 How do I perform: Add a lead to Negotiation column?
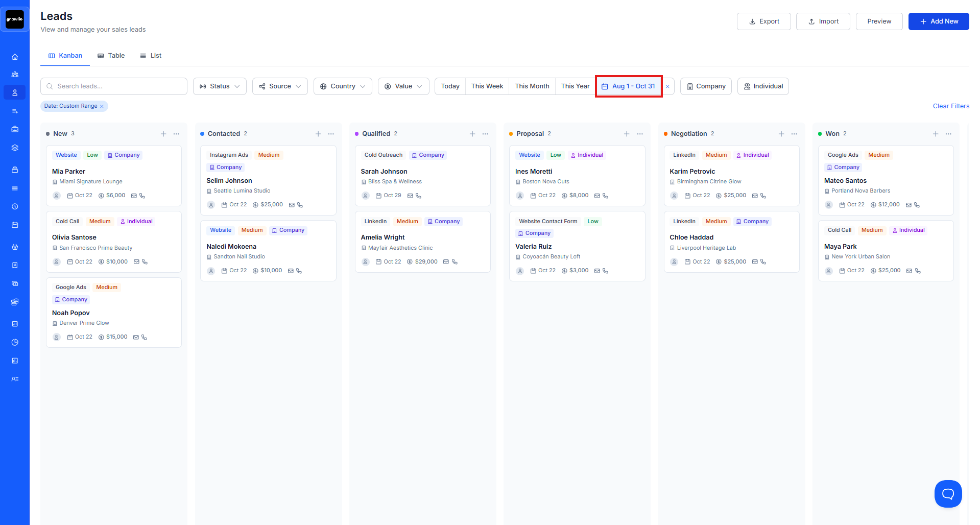coord(781,134)
